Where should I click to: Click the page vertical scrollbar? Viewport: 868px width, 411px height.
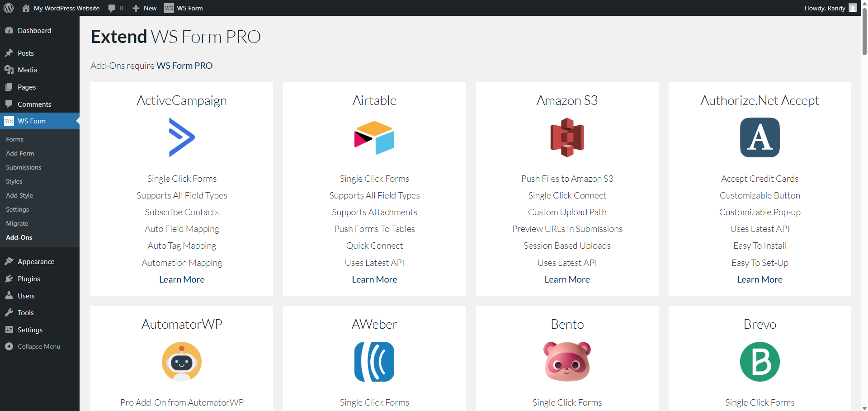[864, 32]
